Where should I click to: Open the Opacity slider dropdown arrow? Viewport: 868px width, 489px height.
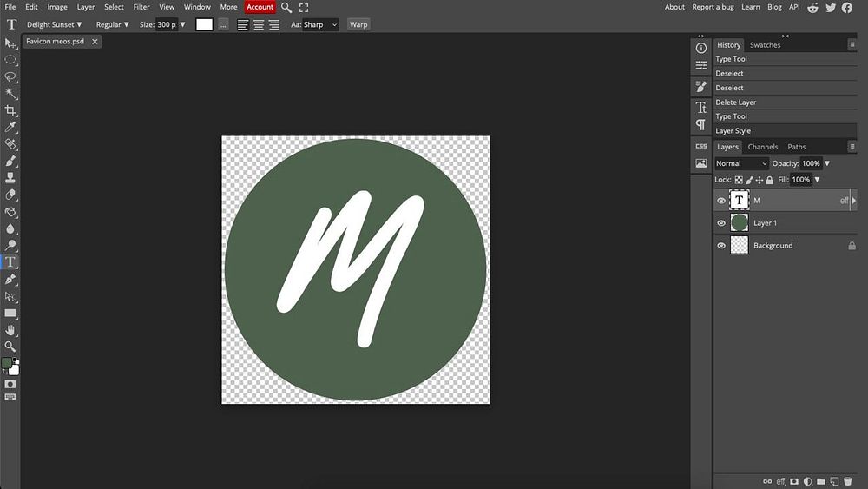(x=827, y=163)
